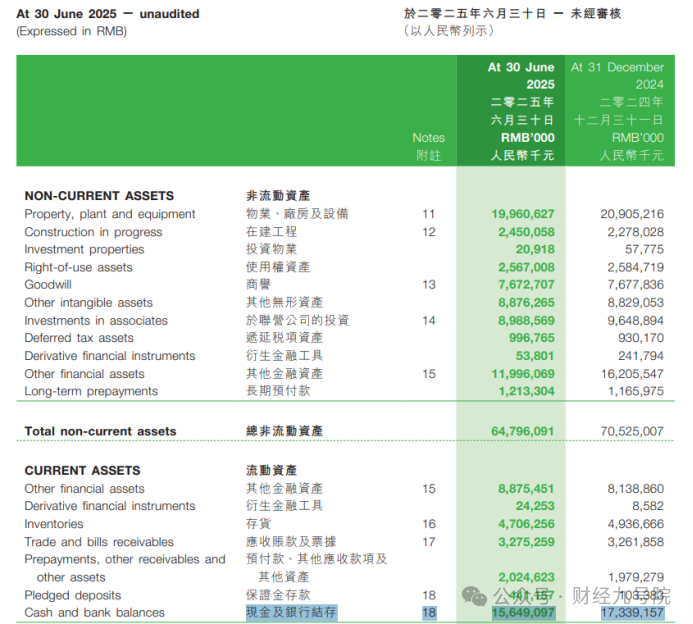Click 'Long-term prepayments' row label
The height and width of the screenshot is (624, 693).
[x=91, y=392]
